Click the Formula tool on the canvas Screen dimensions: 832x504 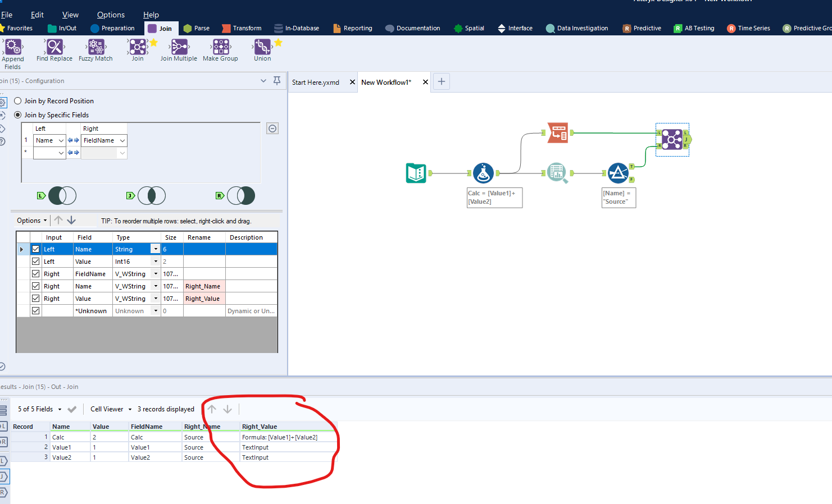(x=483, y=173)
